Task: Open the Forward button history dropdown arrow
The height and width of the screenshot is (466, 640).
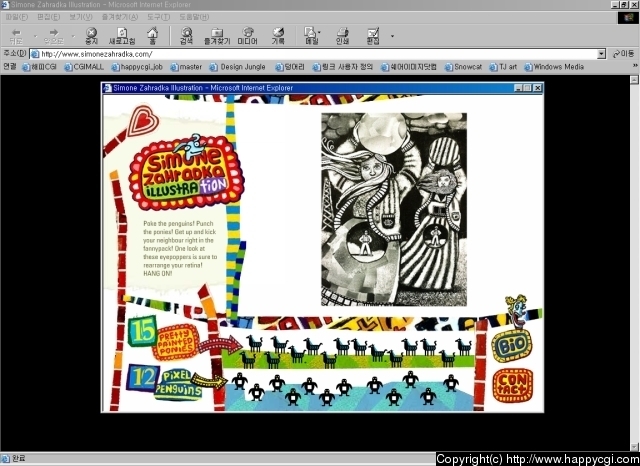Action: pyautogui.click(x=73, y=36)
